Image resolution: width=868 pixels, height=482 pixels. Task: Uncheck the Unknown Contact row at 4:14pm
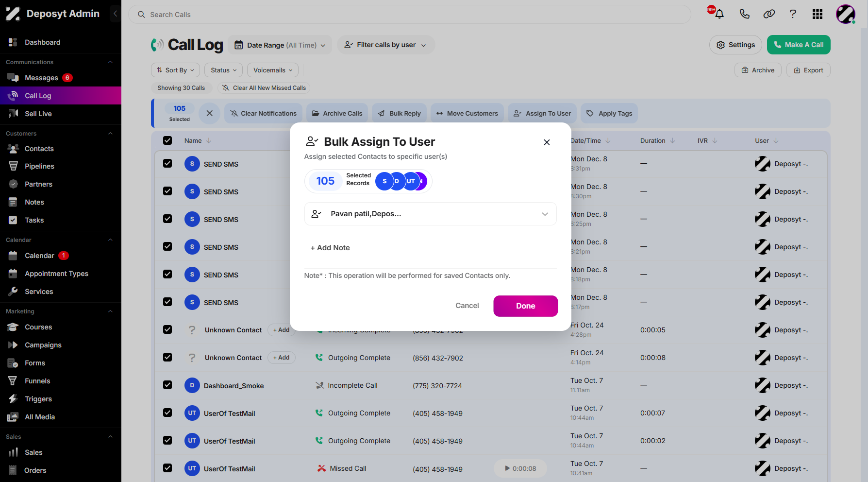(x=167, y=357)
